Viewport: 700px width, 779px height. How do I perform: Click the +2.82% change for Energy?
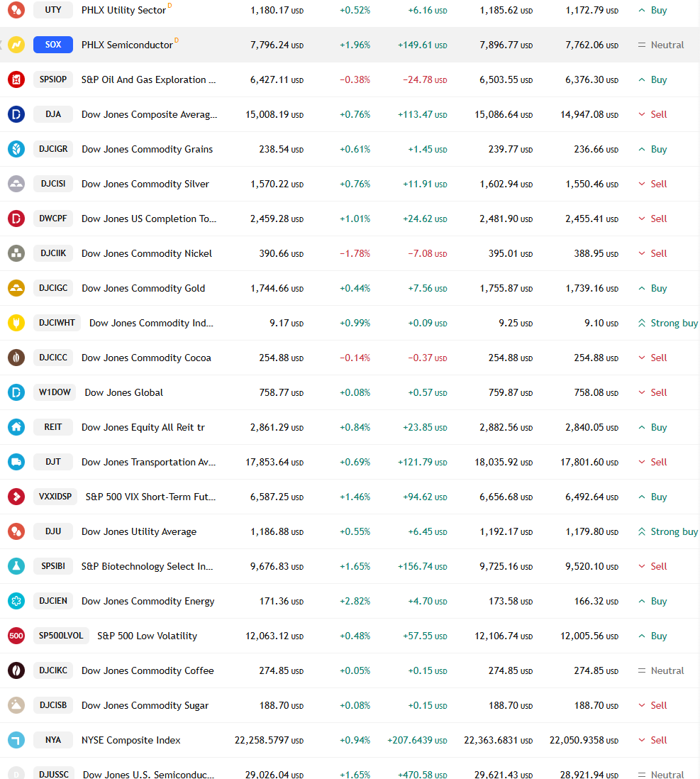point(355,601)
